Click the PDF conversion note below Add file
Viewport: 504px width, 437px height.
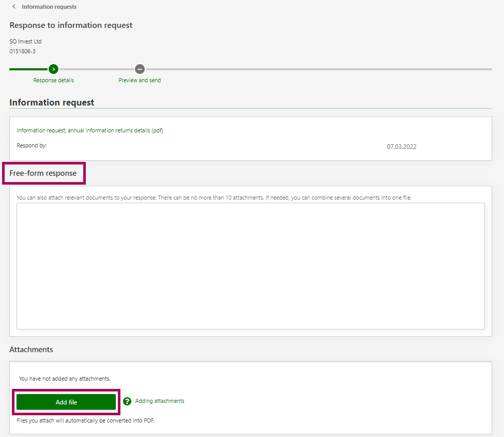pyautogui.click(x=85, y=420)
